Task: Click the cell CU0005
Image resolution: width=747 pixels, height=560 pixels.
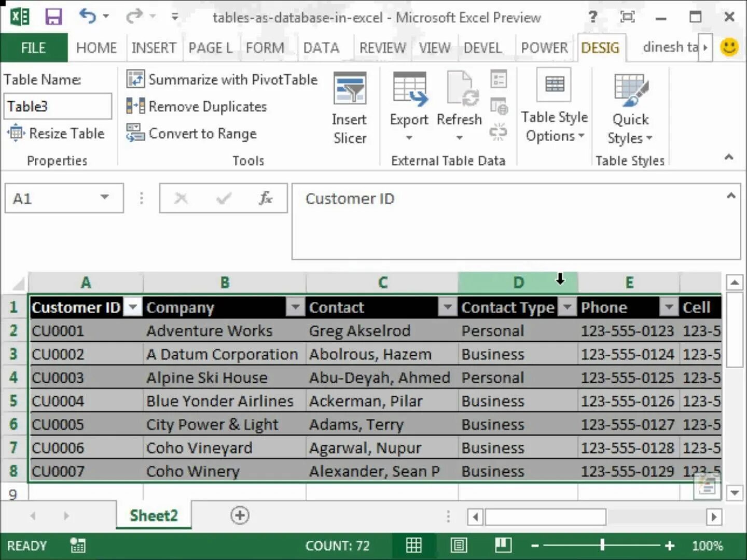Action: click(x=86, y=424)
